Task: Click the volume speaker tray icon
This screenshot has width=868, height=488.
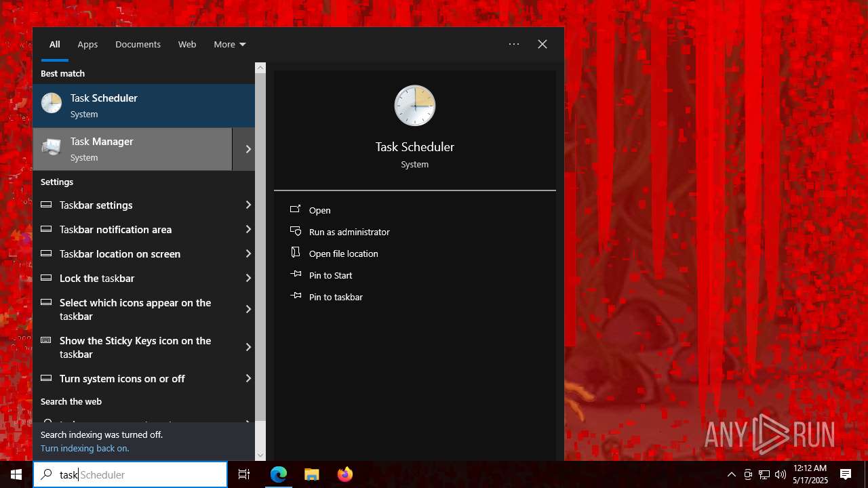Action: pos(781,474)
